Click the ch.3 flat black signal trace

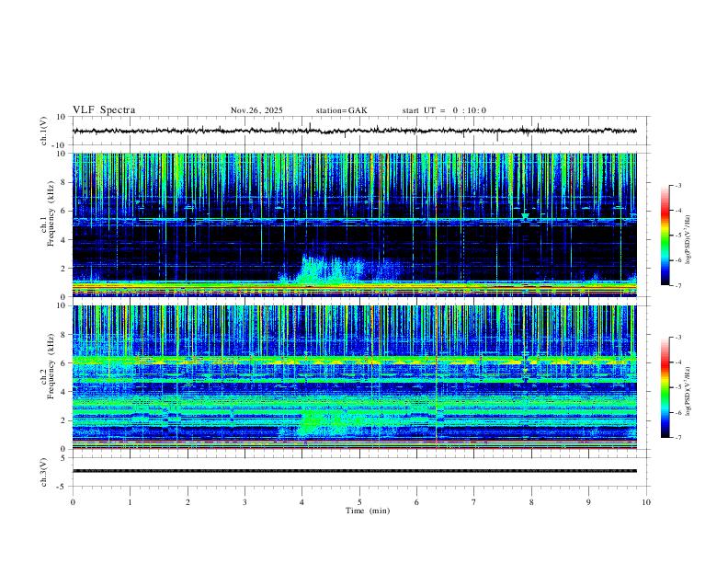(x=354, y=471)
